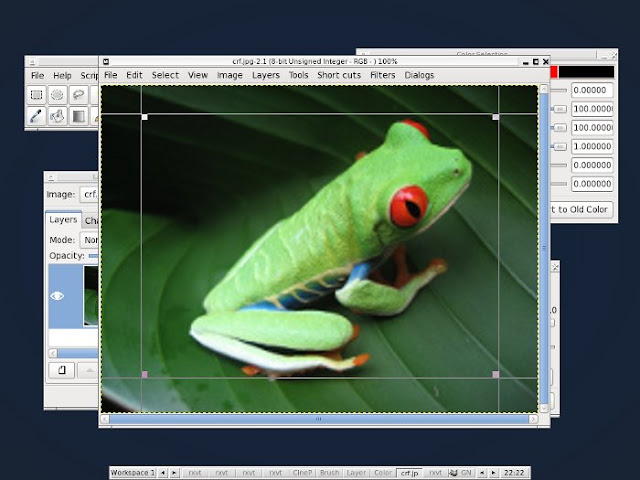Viewport: 640px width, 480px height.
Task: Select the Ellipse Select tool in toolbox
Action: 58,95
